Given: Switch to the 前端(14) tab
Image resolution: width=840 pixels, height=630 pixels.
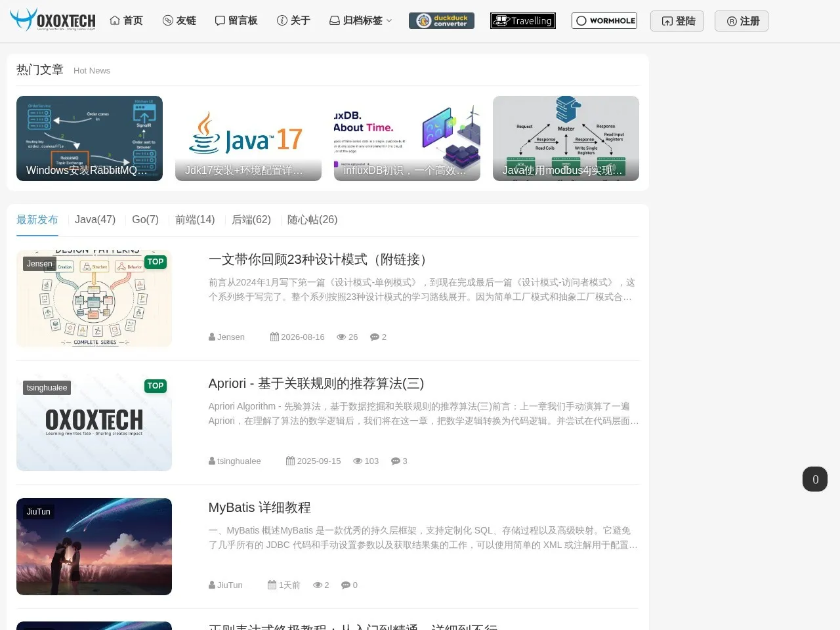Looking at the screenshot, I should point(195,220).
